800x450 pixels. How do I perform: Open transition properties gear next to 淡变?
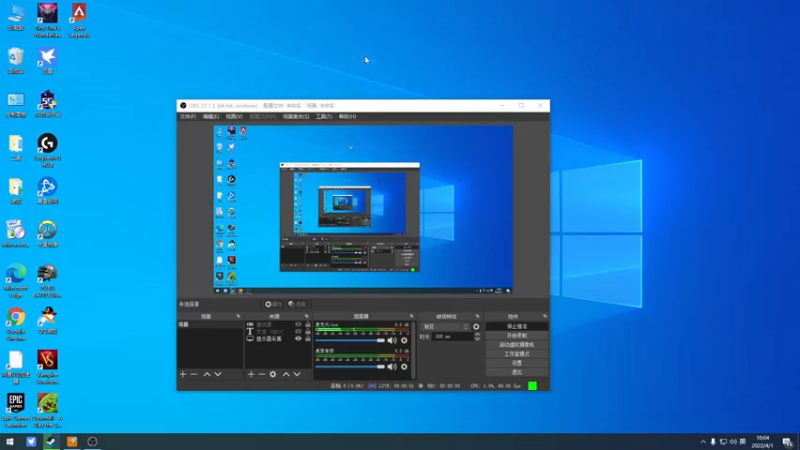(x=476, y=327)
